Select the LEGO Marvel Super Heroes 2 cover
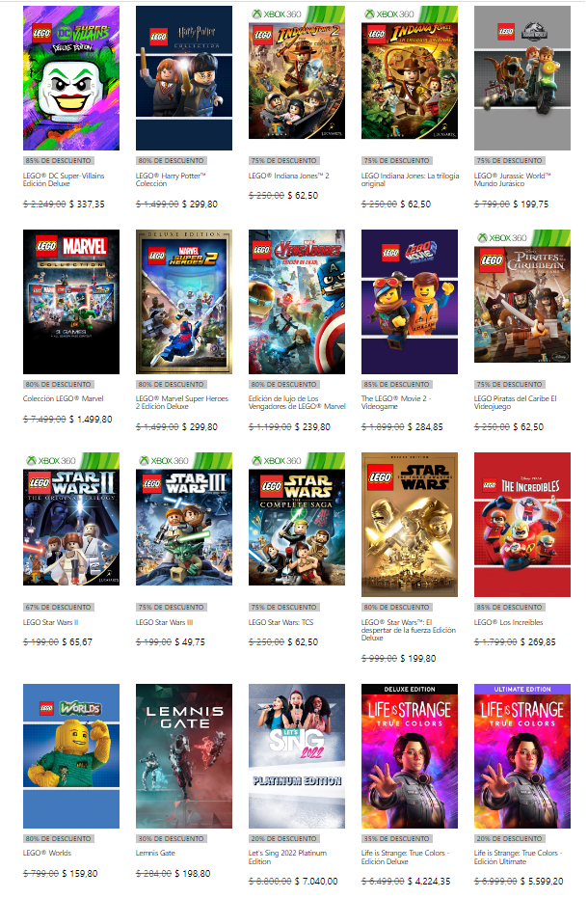This screenshot has width=588, height=898. [184, 302]
